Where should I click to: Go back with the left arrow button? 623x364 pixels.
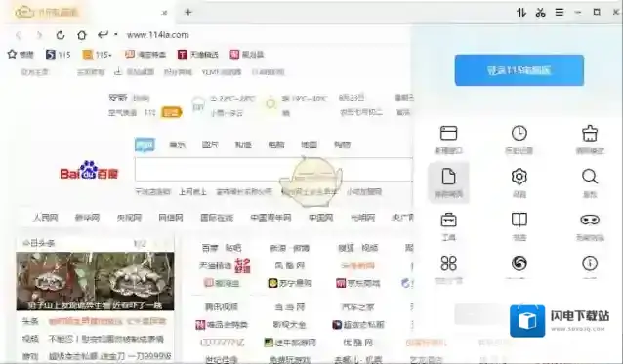click(x=19, y=35)
